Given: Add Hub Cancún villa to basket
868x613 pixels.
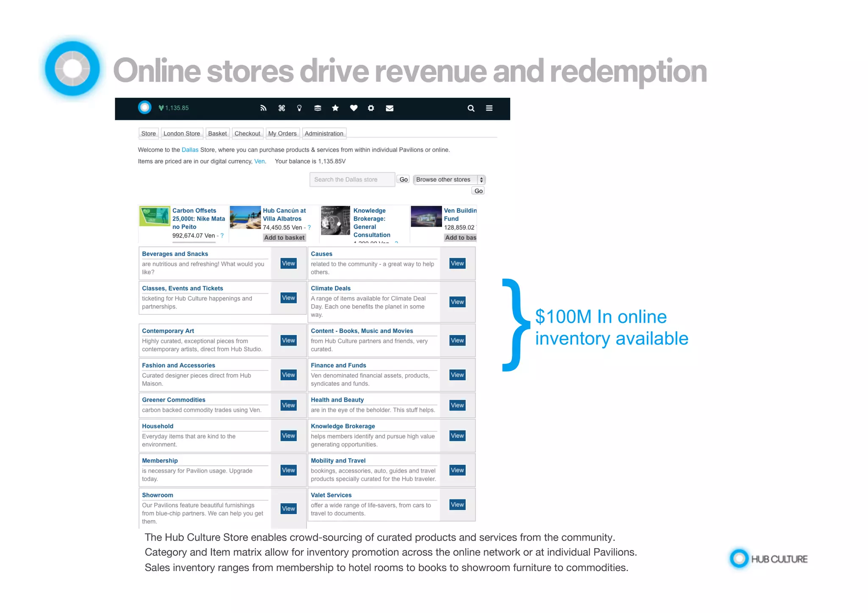Looking at the screenshot, I should (284, 238).
